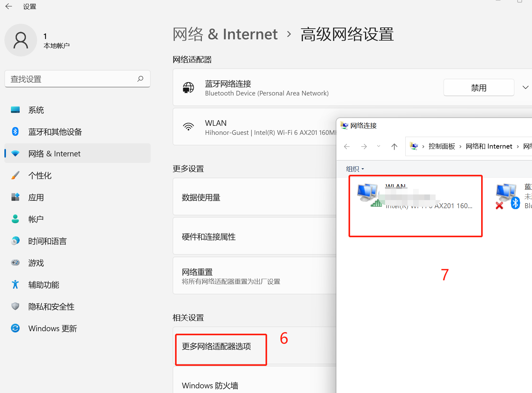
Task: Open the 组织 dropdown menu
Action: (355, 169)
